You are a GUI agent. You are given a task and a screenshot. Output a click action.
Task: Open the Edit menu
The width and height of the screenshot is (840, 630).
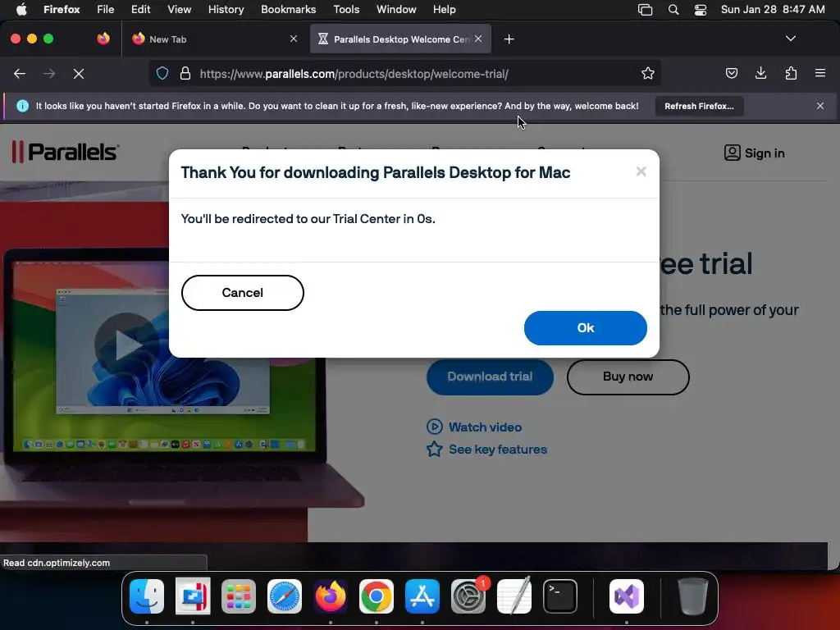coord(141,10)
